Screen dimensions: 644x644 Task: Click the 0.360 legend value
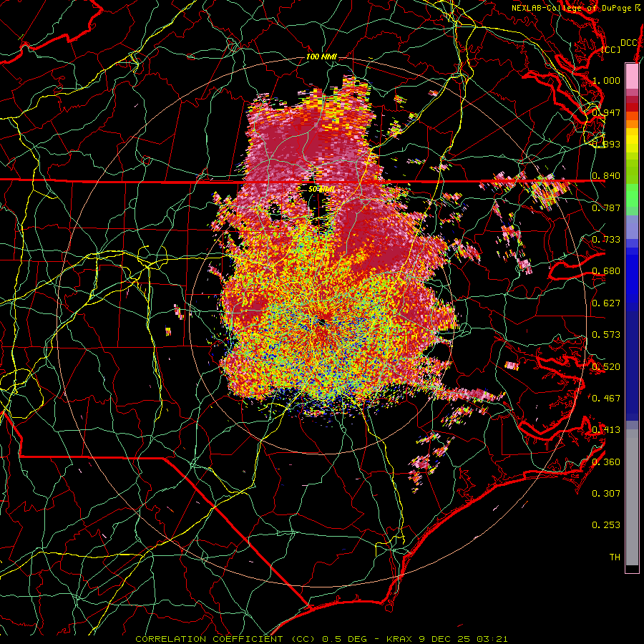606,462
